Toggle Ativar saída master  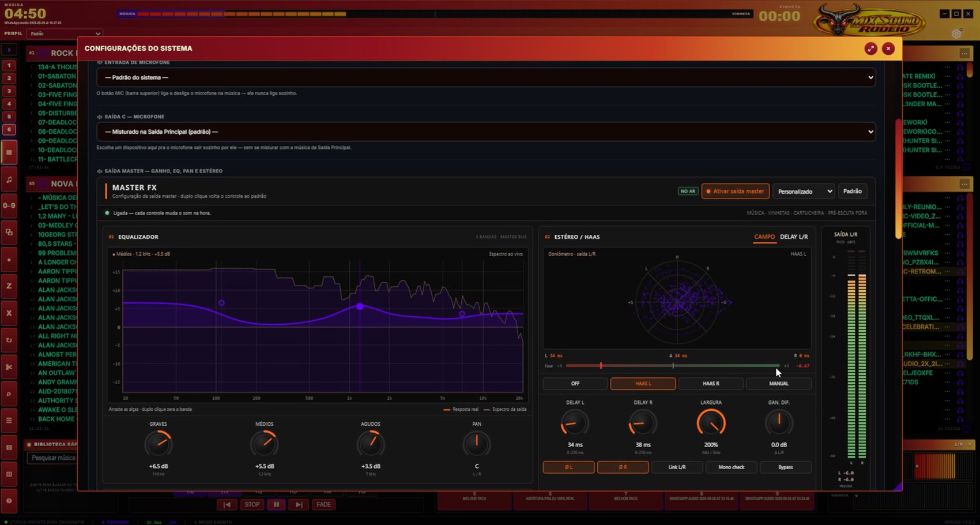coord(735,192)
